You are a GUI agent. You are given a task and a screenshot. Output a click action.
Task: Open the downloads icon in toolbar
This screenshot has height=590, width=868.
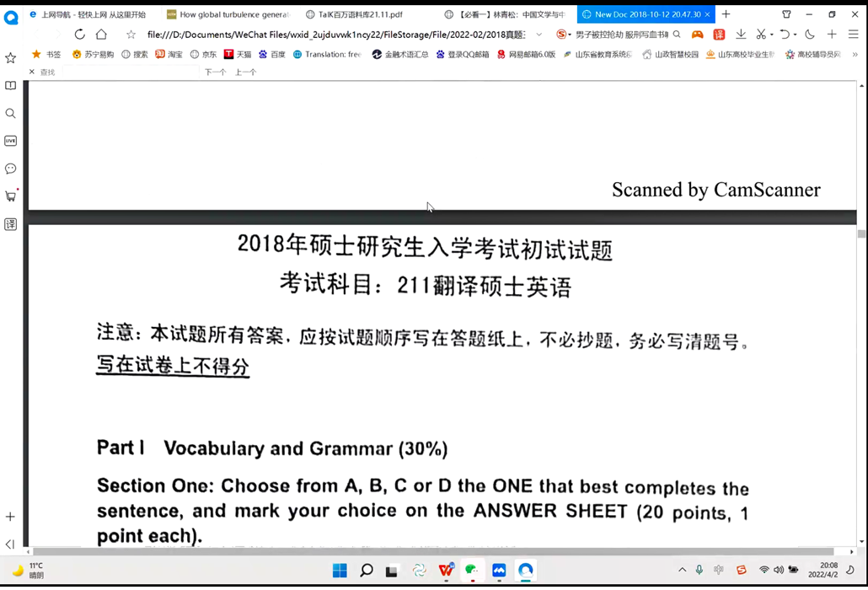click(741, 35)
